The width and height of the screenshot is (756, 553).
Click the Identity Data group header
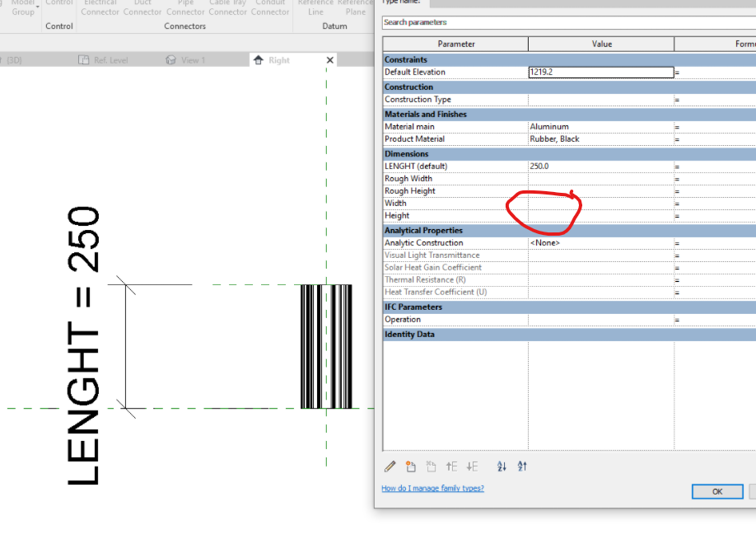pos(569,335)
